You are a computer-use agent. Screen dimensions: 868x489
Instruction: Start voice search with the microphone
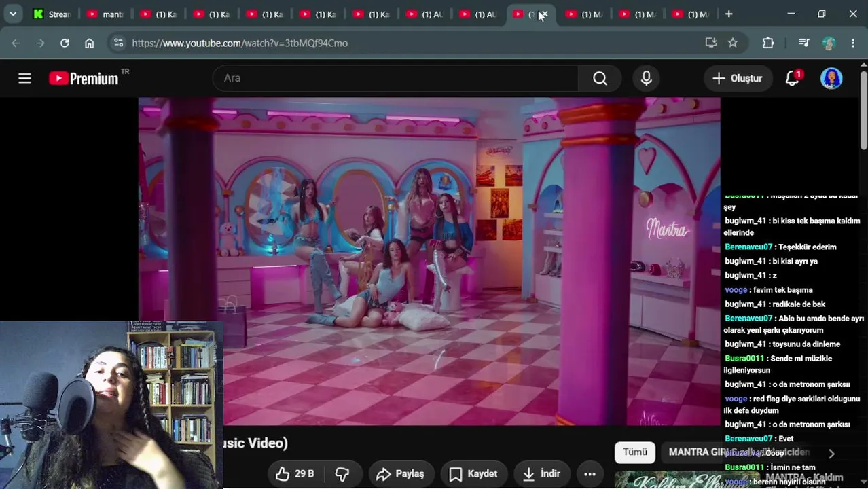click(646, 78)
